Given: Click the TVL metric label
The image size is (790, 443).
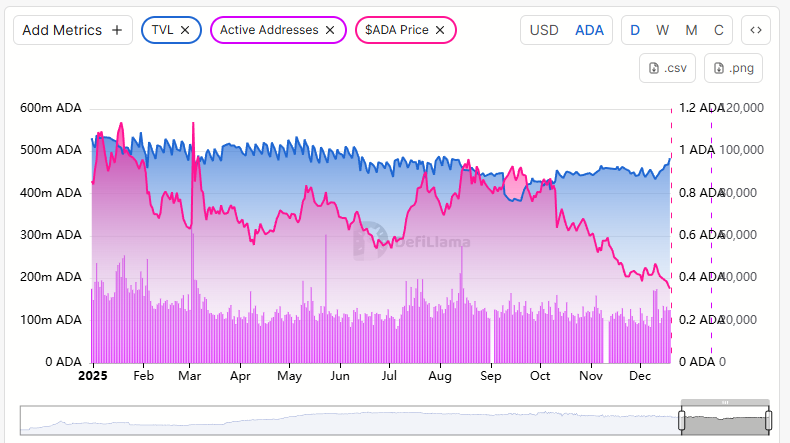Looking at the screenshot, I should pos(162,30).
